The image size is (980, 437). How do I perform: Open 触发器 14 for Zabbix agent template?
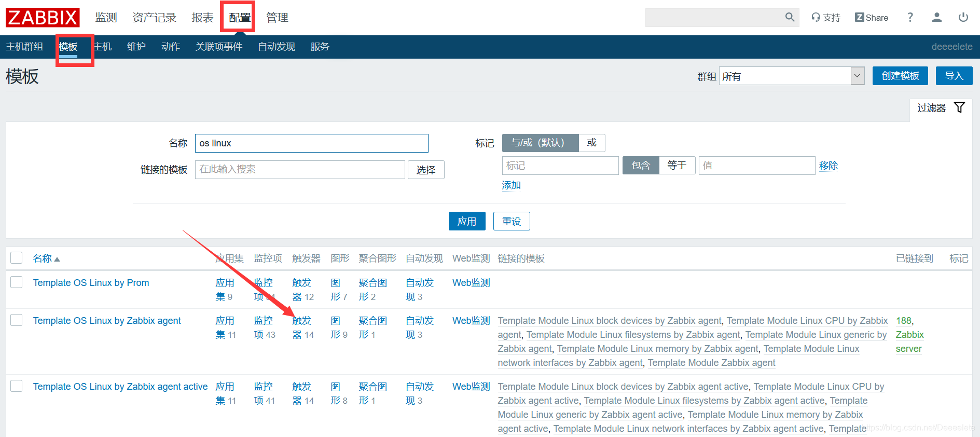coord(301,327)
